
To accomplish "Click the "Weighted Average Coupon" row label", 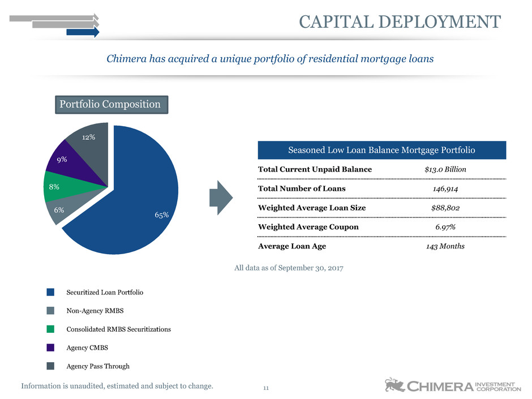I will pos(308,227).
